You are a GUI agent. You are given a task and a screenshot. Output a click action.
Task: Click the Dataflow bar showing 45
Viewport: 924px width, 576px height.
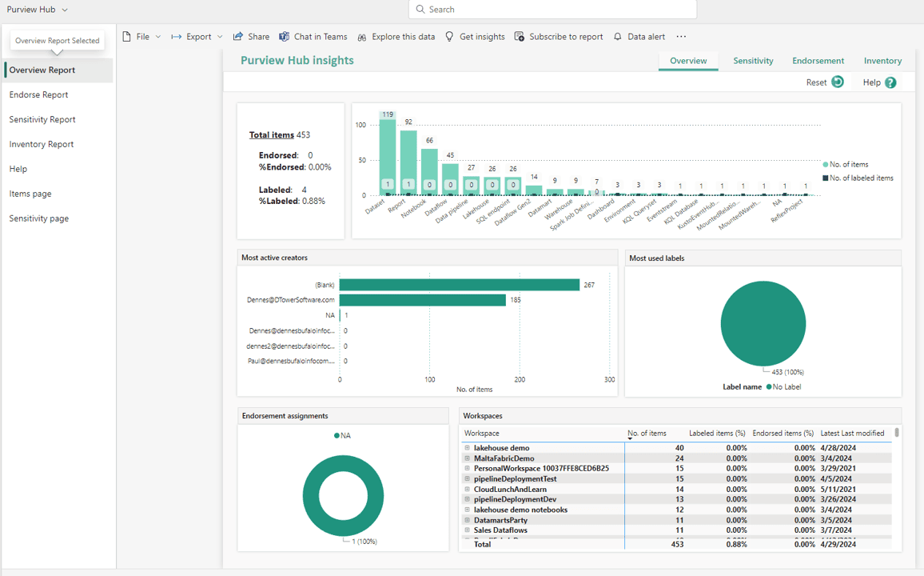[450, 179]
